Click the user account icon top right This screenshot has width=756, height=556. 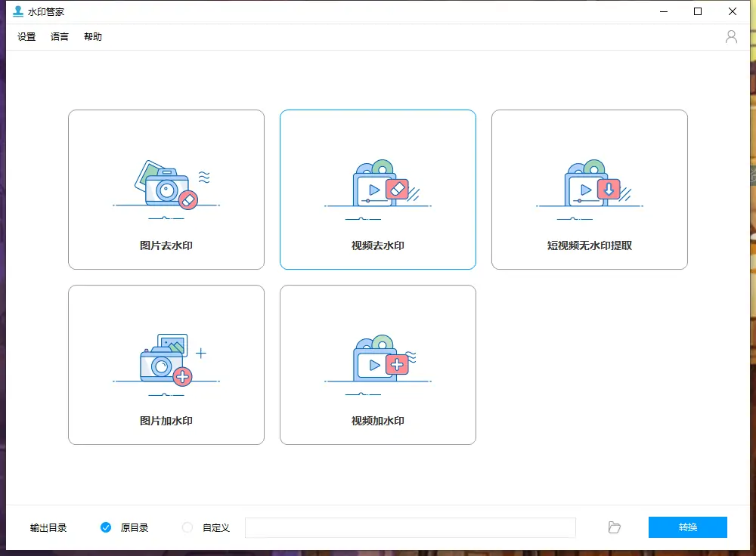730,36
